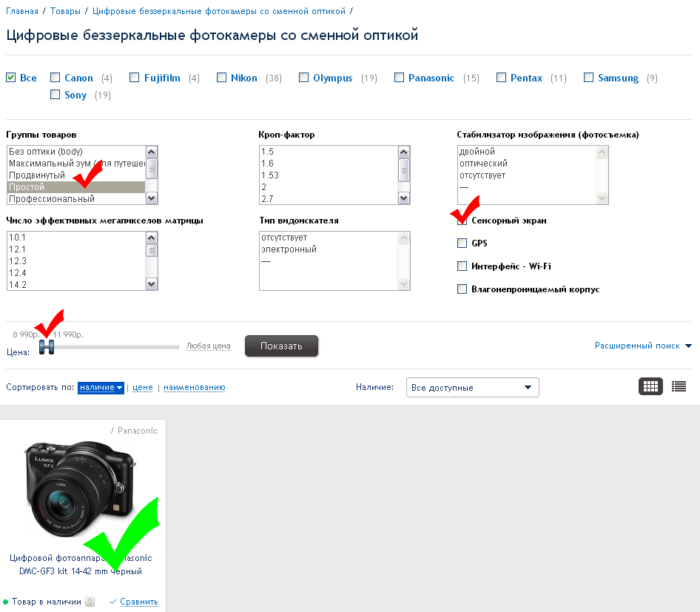
Task: Uncheck the 'Все' brands checkbox
Action: coord(10,78)
